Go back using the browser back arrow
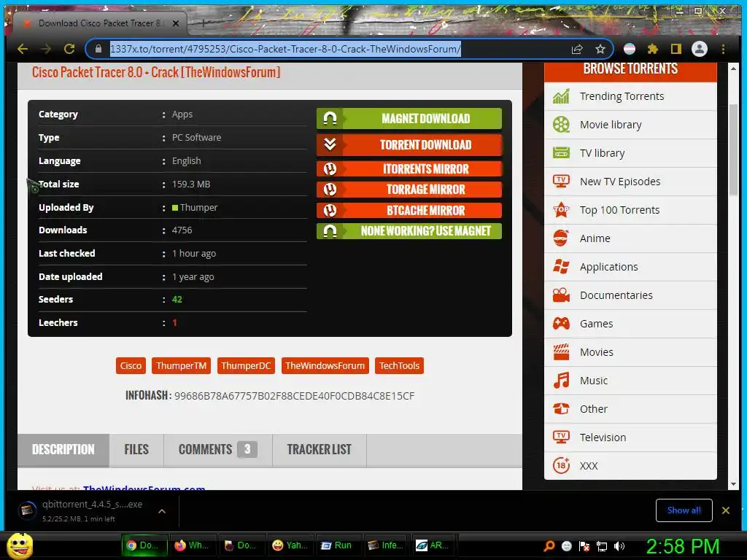Viewport: 747px width, 560px height. pos(23,49)
